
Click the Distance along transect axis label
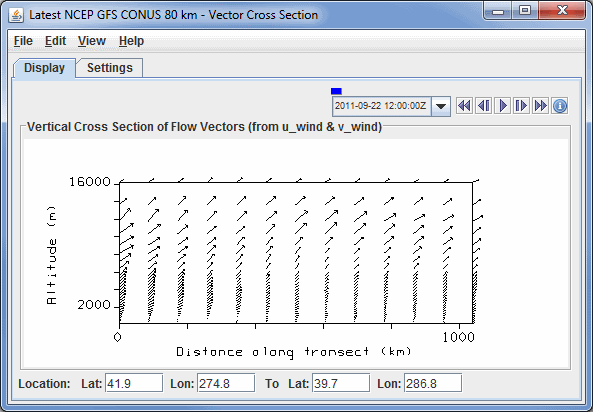[x=294, y=352]
